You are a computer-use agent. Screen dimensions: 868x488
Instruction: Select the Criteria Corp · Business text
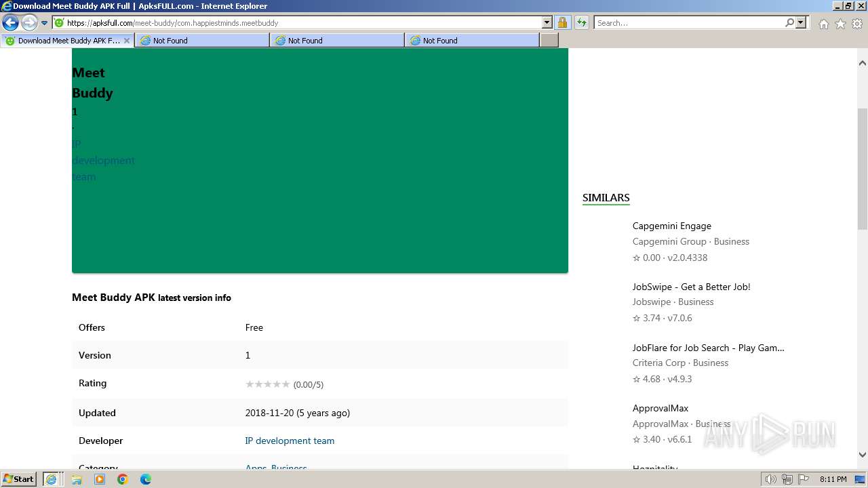click(x=680, y=363)
